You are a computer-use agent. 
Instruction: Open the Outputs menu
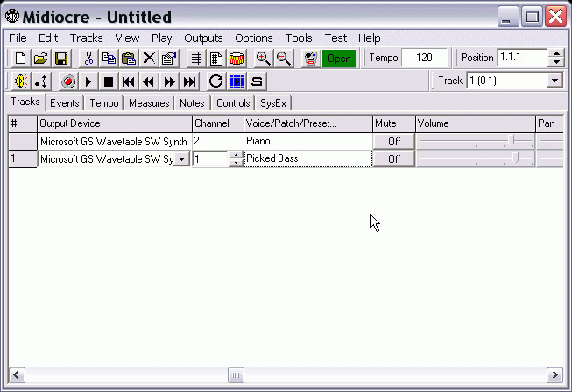[203, 38]
